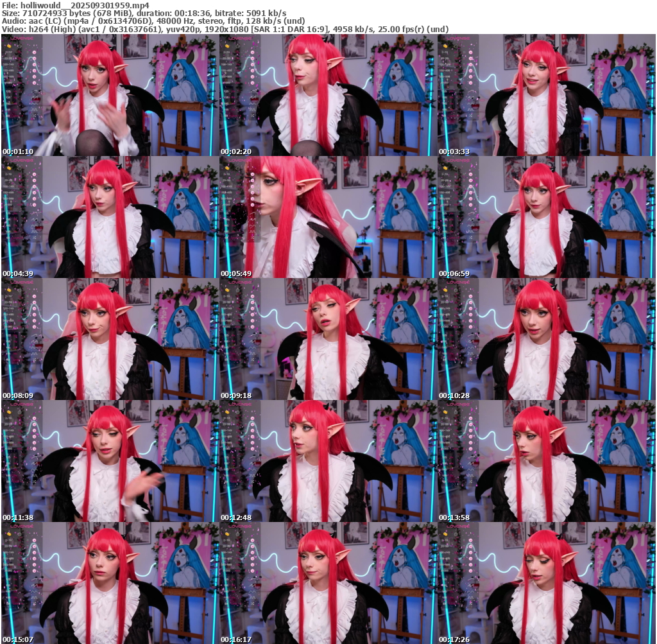Click the thumbnail labeled 00:06:59
657x644 pixels.
pyautogui.click(x=547, y=217)
